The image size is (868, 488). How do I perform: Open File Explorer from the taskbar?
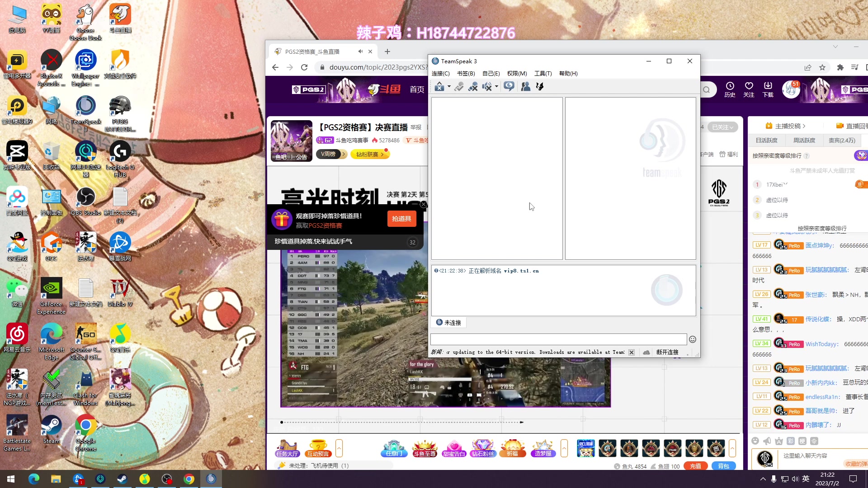56,479
